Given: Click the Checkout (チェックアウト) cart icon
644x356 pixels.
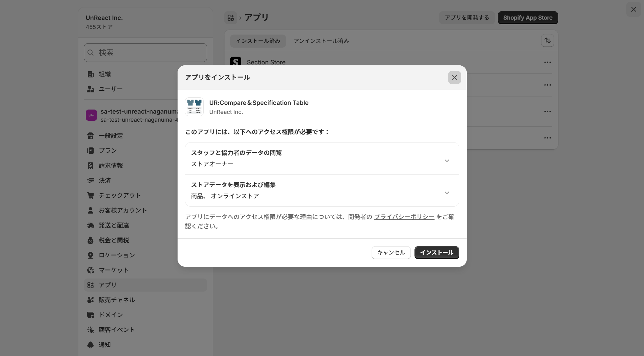Looking at the screenshot, I should (90, 195).
